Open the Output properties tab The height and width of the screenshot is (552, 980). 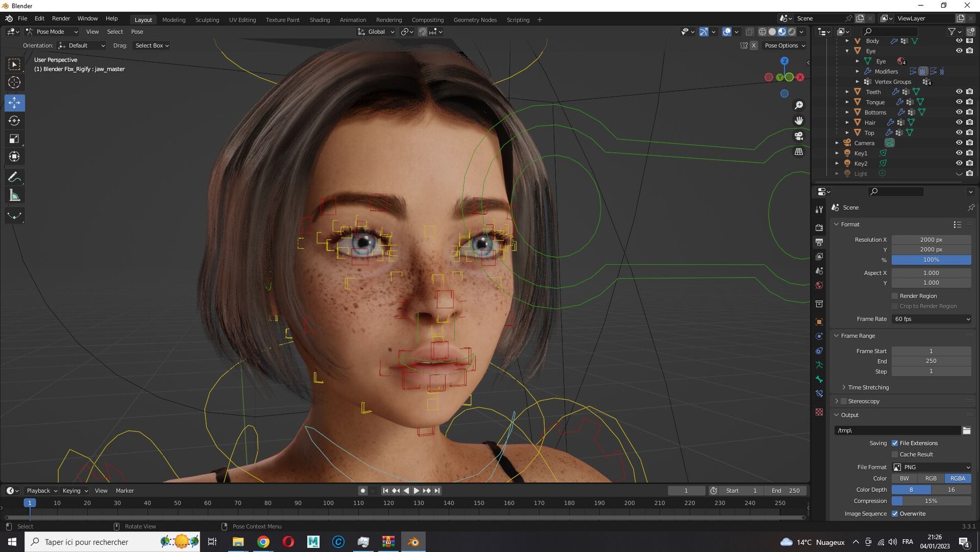pos(819,242)
